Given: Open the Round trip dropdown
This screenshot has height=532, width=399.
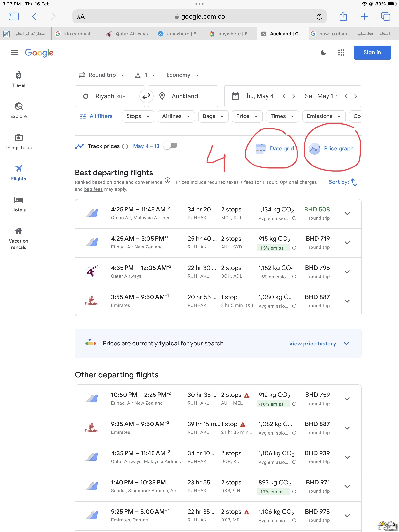Looking at the screenshot, I should pos(102,75).
